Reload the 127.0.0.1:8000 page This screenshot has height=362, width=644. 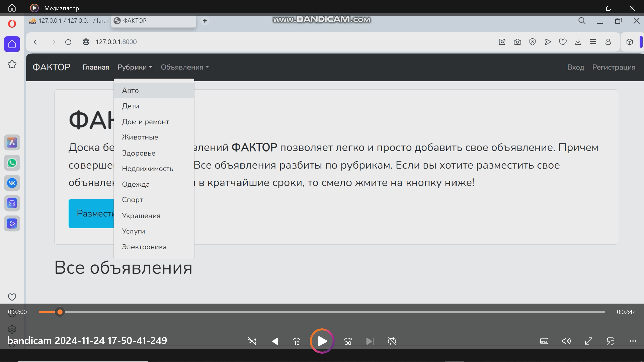coord(68,42)
